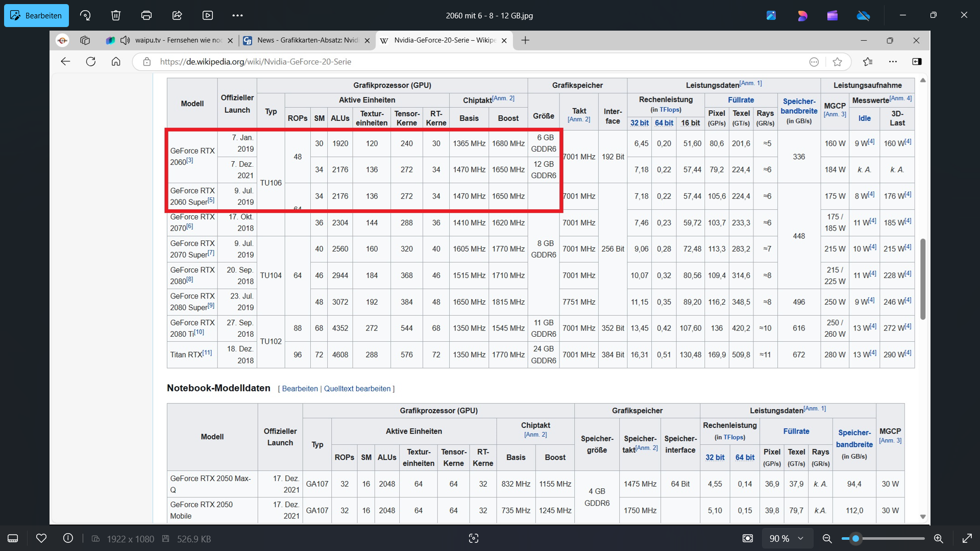
Task: Share the image via share icon
Action: pyautogui.click(x=177, y=15)
